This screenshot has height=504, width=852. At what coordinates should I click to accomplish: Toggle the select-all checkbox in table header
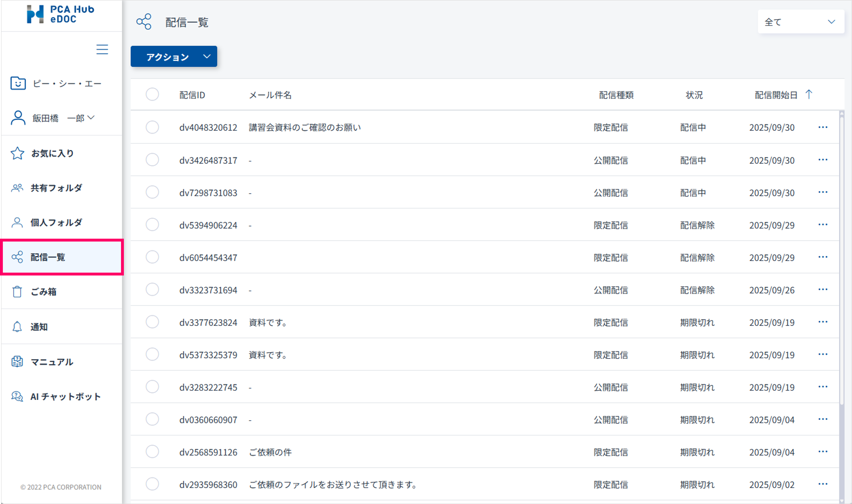coord(152,94)
